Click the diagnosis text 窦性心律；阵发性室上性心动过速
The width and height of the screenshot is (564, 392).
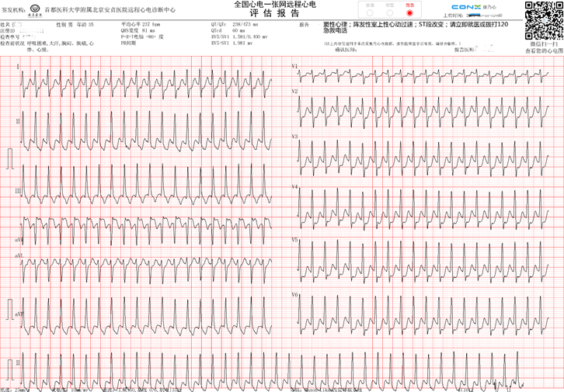pos(368,24)
